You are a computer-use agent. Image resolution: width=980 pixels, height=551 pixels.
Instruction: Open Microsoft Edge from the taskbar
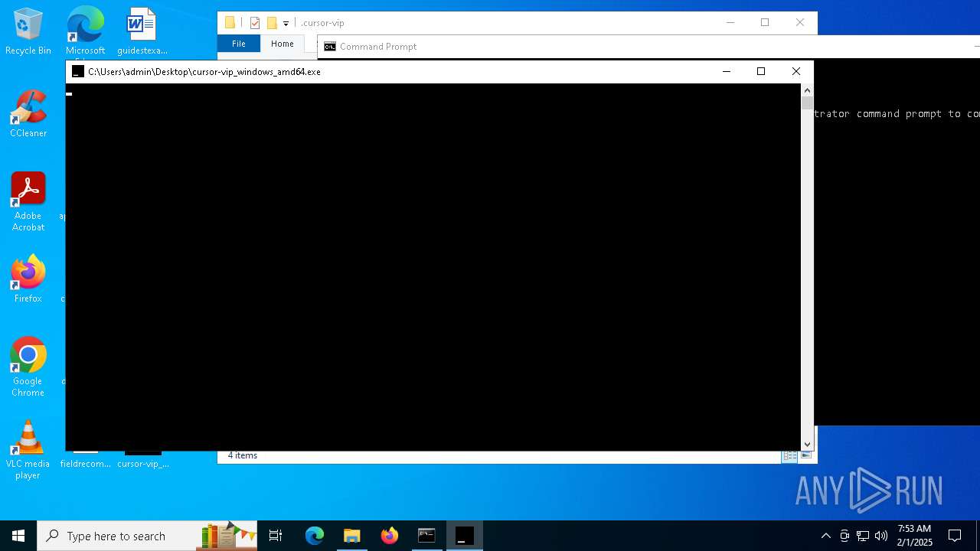[315, 536]
